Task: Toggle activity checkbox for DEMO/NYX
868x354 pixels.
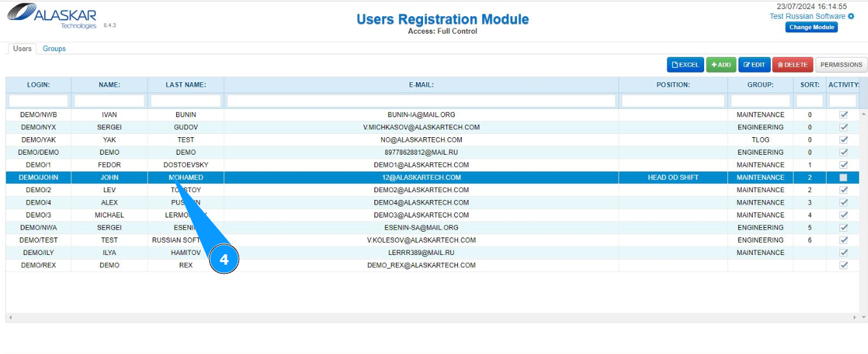Action: [x=843, y=127]
